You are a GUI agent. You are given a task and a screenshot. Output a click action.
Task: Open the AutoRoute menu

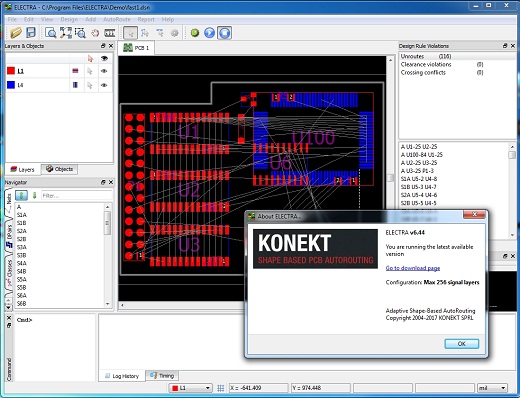[117, 19]
